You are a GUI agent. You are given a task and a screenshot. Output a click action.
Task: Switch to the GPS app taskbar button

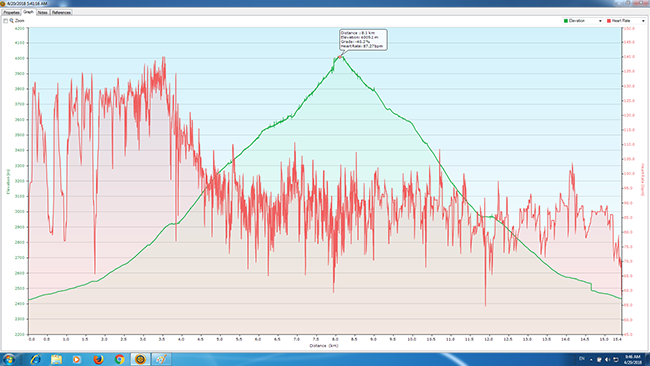point(140,359)
